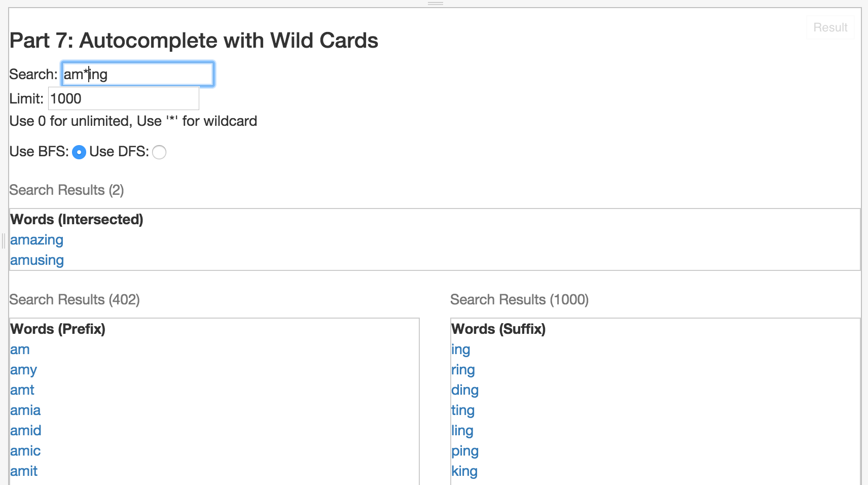Click the 'amy' prefix result

coord(23,370)
